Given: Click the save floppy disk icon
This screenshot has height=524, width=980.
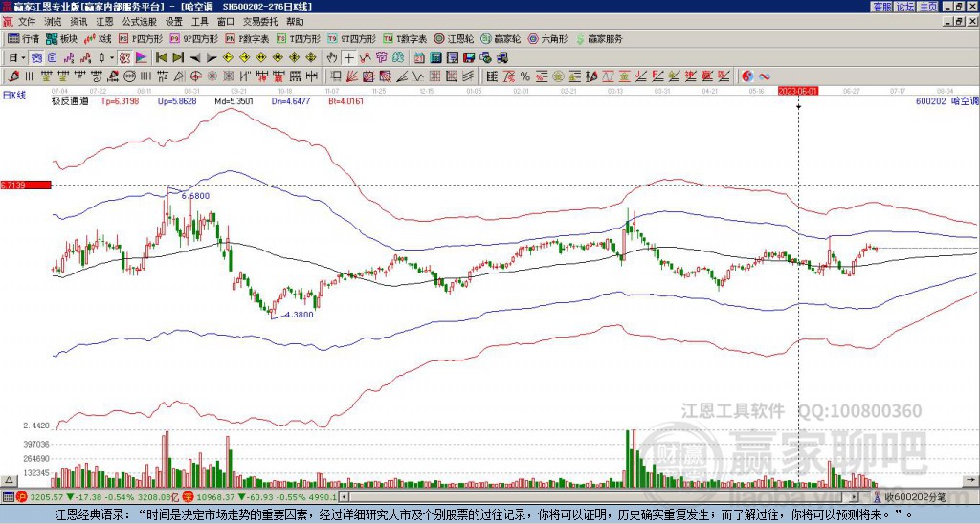Looking at the screenshot, I should pyautogui.click(x=469, y=57).
